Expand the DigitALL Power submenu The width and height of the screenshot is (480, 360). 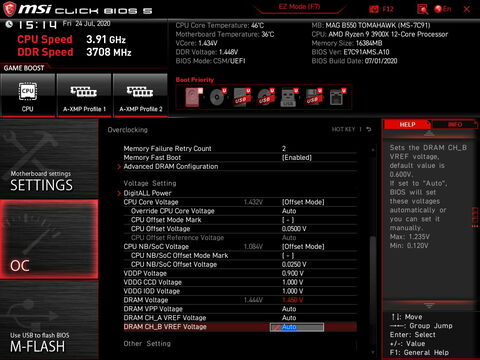(147, 193)
